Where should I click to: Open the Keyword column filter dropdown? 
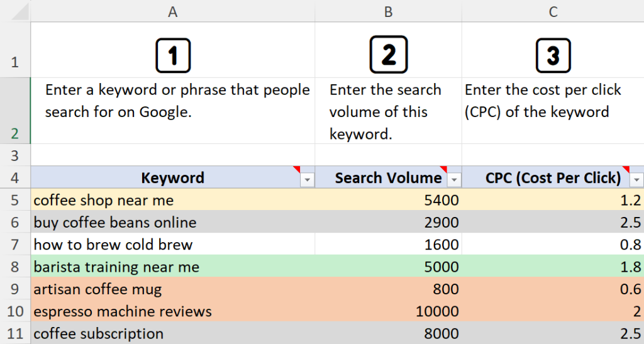307,180
